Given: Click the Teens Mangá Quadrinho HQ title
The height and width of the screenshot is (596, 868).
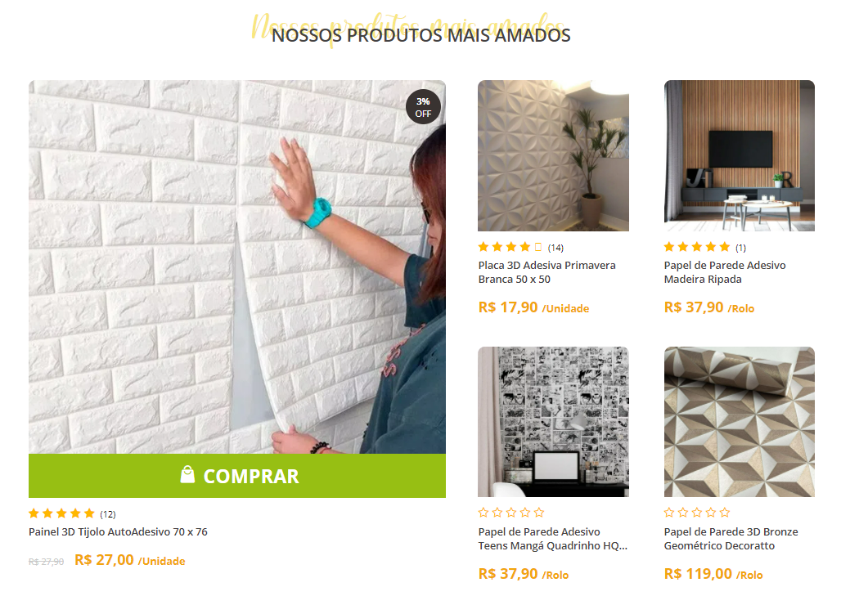Looking at the screenshot, I should (x=552, y=539).
